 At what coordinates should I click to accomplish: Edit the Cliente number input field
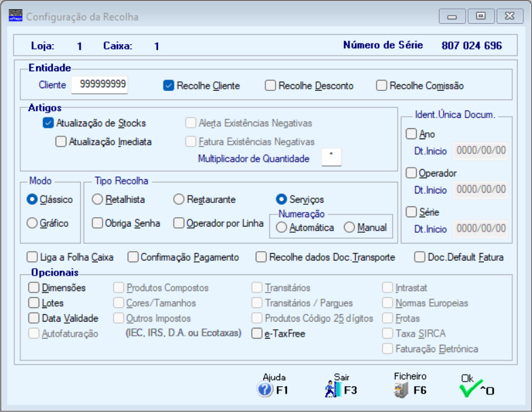(x=100, y=84)
